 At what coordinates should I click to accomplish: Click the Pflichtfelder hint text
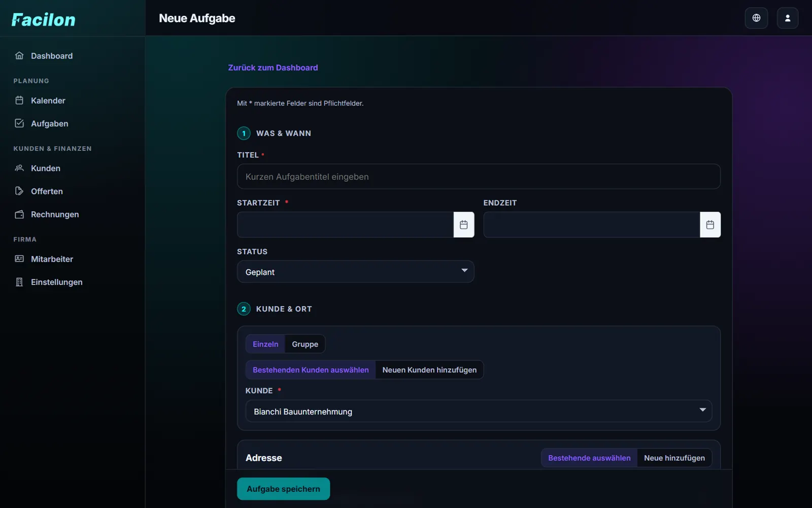click(300, 103)
